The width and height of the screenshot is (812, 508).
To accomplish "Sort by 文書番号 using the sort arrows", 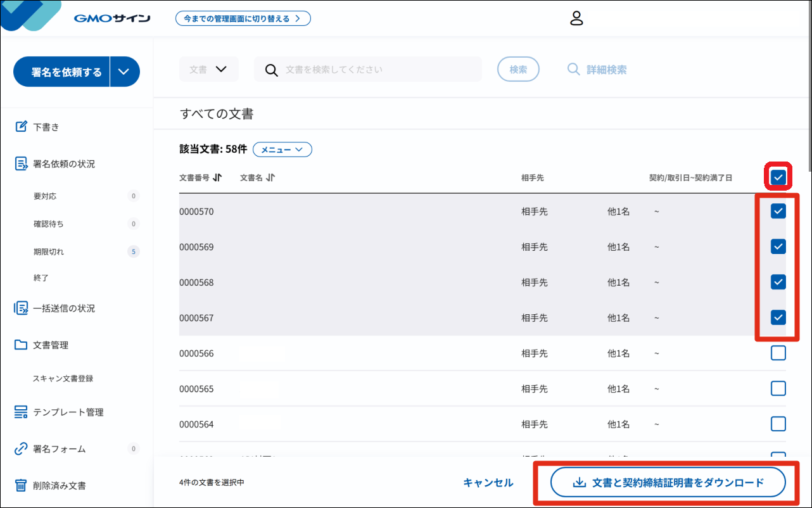I will click(217, 178).
